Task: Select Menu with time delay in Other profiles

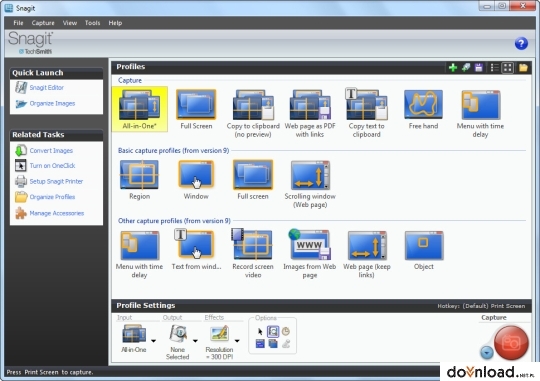Action: 139,255
